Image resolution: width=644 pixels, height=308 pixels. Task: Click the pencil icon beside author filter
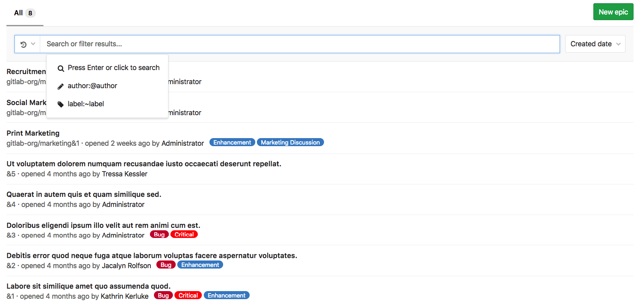coord(61,86)
